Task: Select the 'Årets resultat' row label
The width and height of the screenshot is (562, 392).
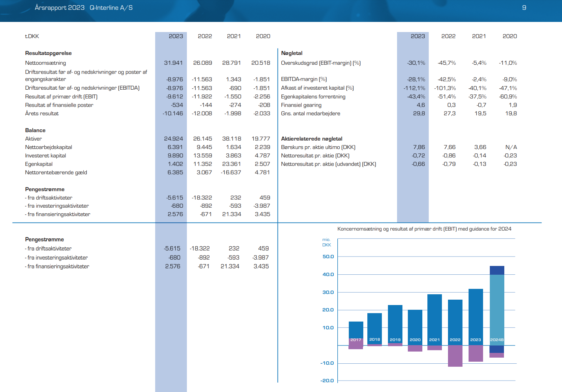Action: 42,113
